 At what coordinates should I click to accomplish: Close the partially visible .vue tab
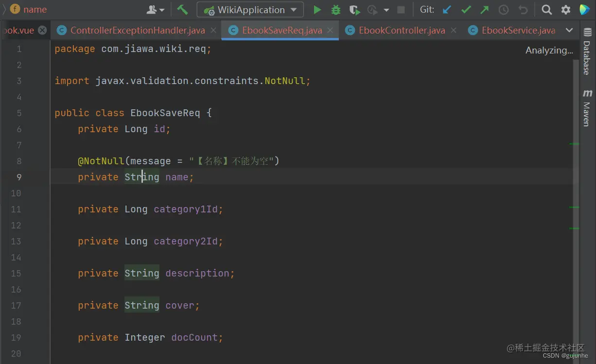[42, 30]
